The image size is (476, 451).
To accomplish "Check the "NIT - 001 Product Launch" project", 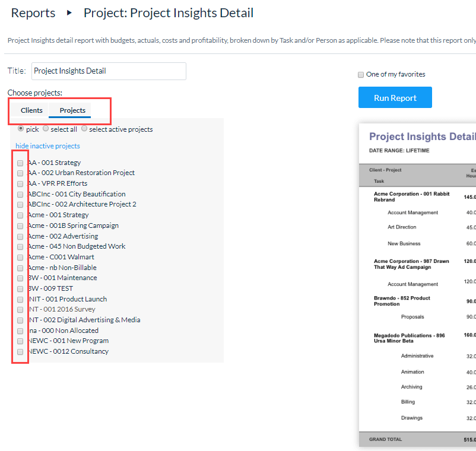I will (21, 299).
